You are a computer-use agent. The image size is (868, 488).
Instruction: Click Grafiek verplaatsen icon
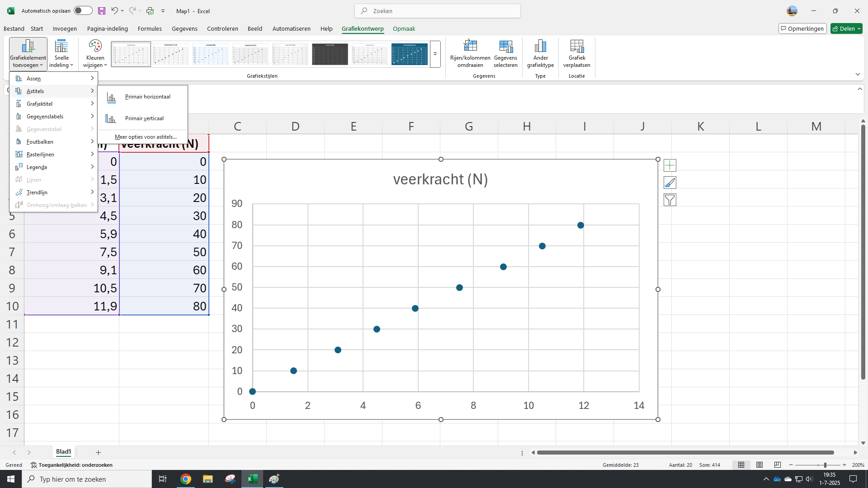point(576,47)
